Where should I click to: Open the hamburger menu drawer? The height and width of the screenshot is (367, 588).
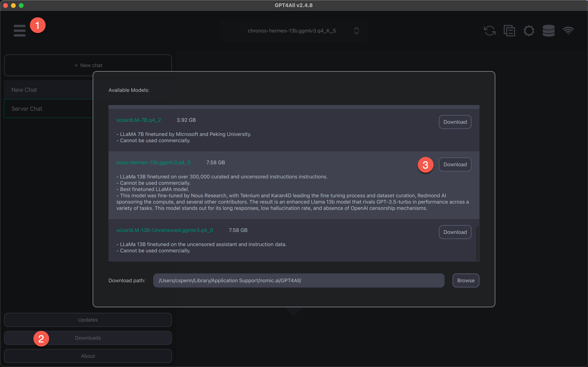(20, 31)
